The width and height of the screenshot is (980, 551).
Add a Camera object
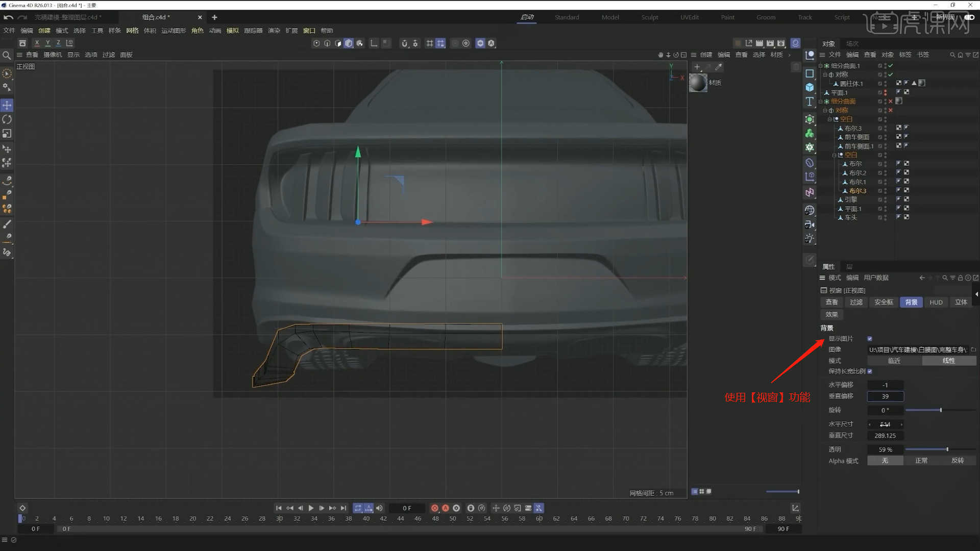(810, 224)
